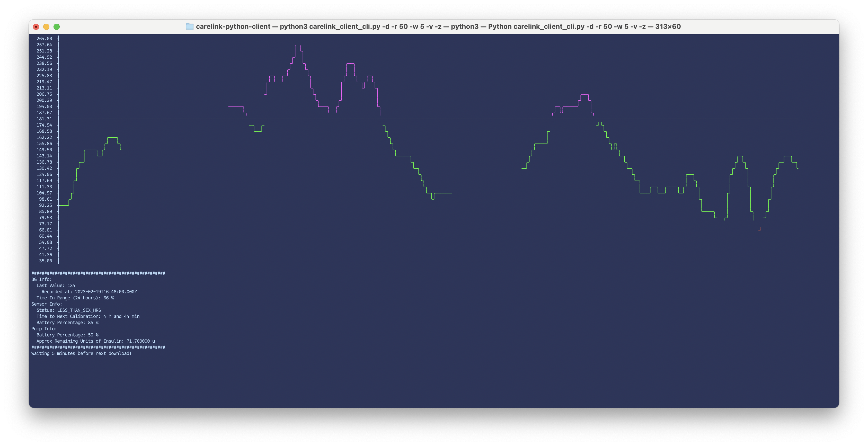This screenshot has width=868, height=446.
Task: Click the carelink-python-client window title text
Action: pyautogui.click(x=438, y=26)
